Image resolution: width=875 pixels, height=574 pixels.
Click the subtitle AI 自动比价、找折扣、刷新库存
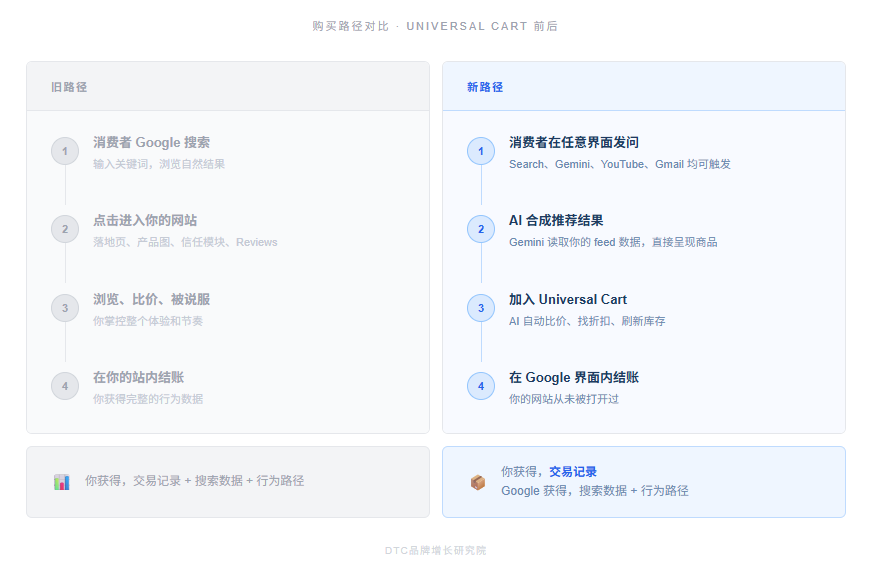click(x=587, y=321)
